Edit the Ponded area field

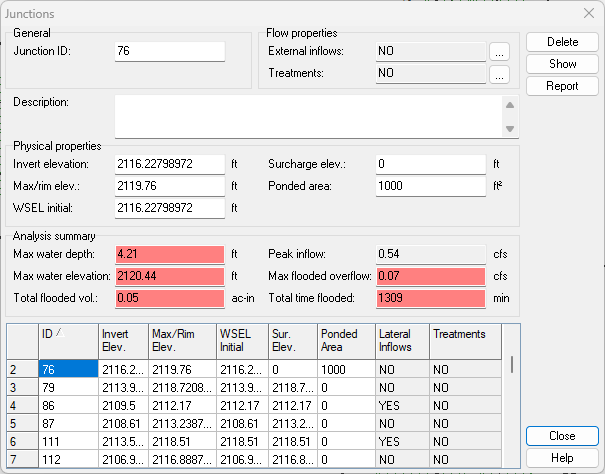pos(431,186)
